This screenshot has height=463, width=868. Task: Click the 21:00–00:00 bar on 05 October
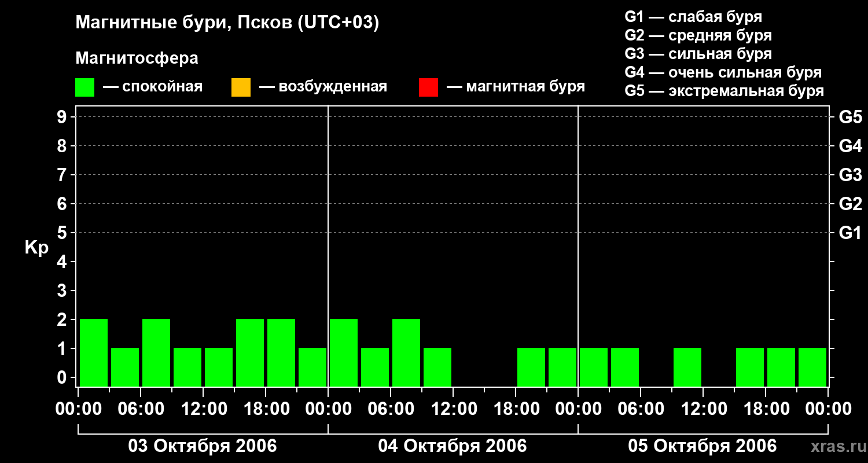812,367
